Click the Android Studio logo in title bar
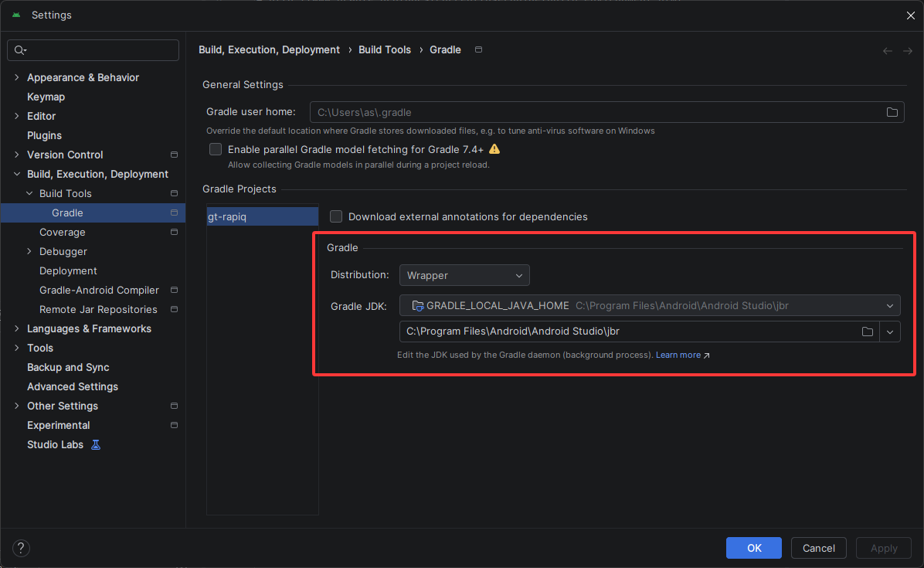Viewport: 924px width, 568px height. 16,15
